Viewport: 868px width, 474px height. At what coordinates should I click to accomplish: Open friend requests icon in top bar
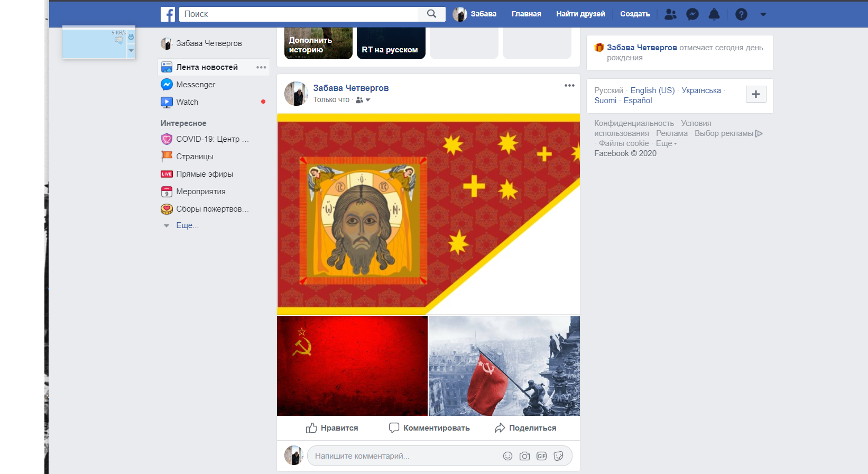[670, 14]
